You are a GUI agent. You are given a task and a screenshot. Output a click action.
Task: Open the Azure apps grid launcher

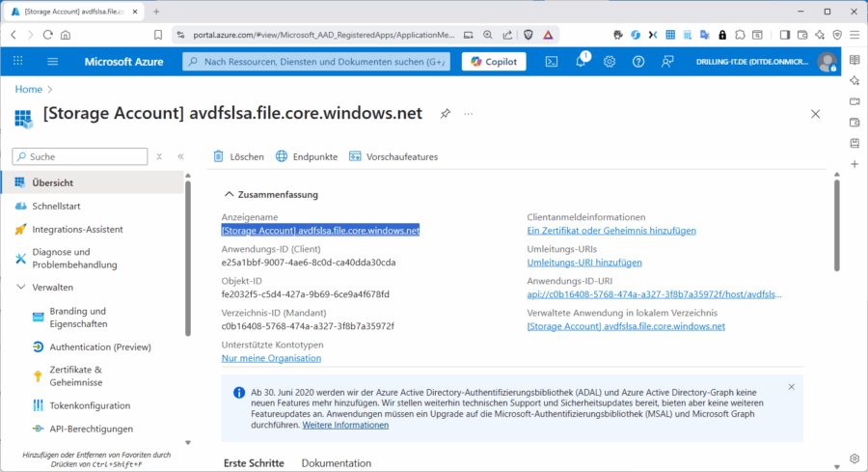[x=17, y=61]
